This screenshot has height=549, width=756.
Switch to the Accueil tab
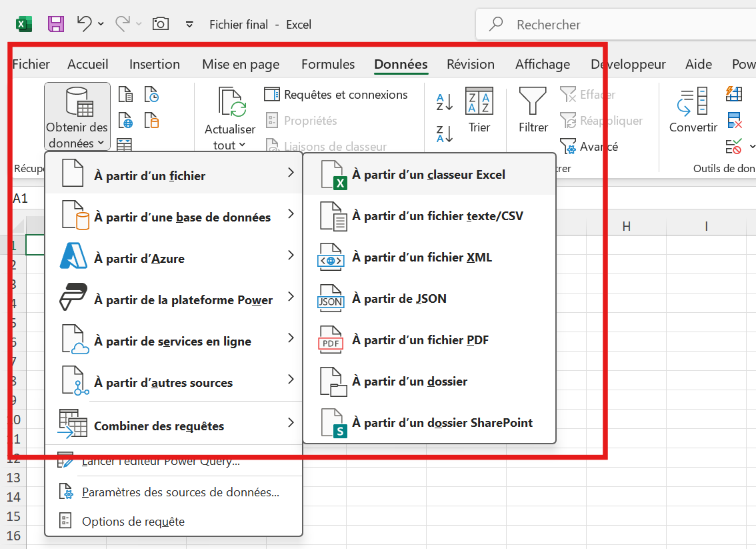[x=88, y=64]
